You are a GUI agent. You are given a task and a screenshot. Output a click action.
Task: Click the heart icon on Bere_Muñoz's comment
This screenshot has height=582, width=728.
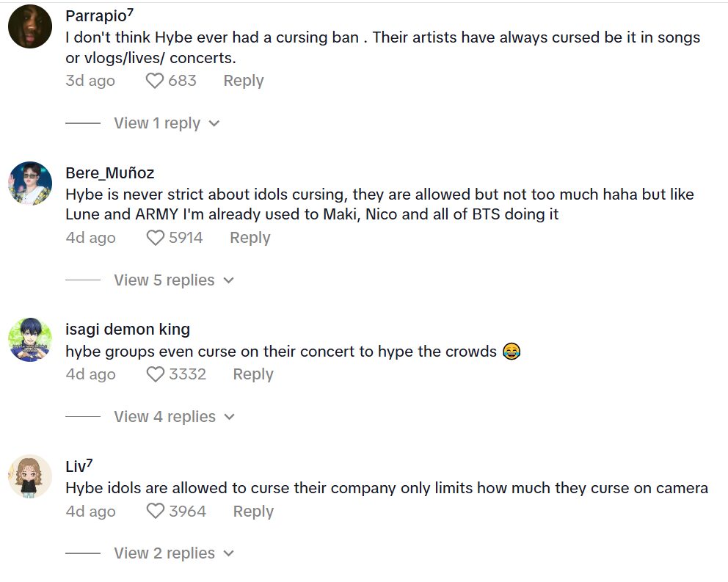154,237
